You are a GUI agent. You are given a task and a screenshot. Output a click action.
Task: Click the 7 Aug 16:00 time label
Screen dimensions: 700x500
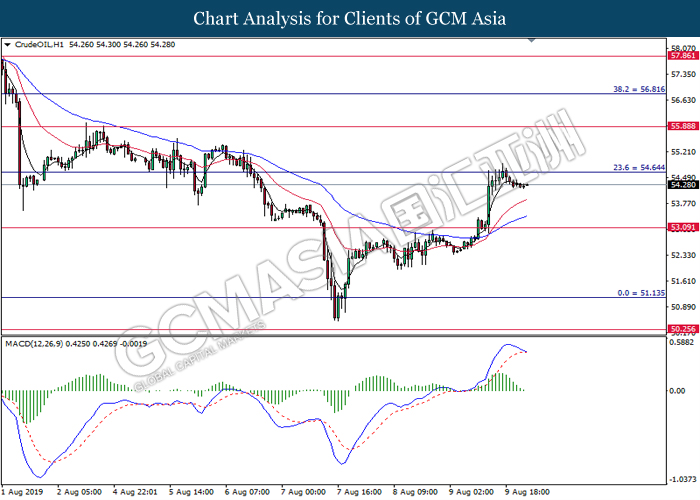[359, 492]
